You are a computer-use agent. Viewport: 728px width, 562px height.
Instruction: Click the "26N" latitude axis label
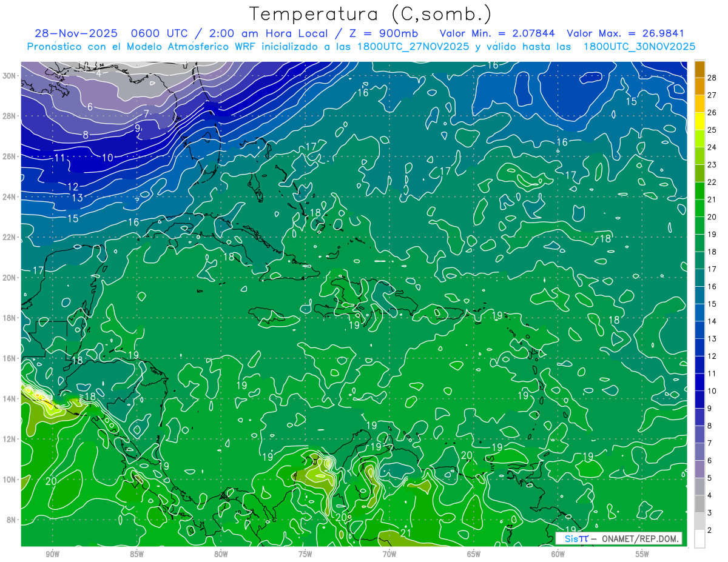(x=10, y=156)
